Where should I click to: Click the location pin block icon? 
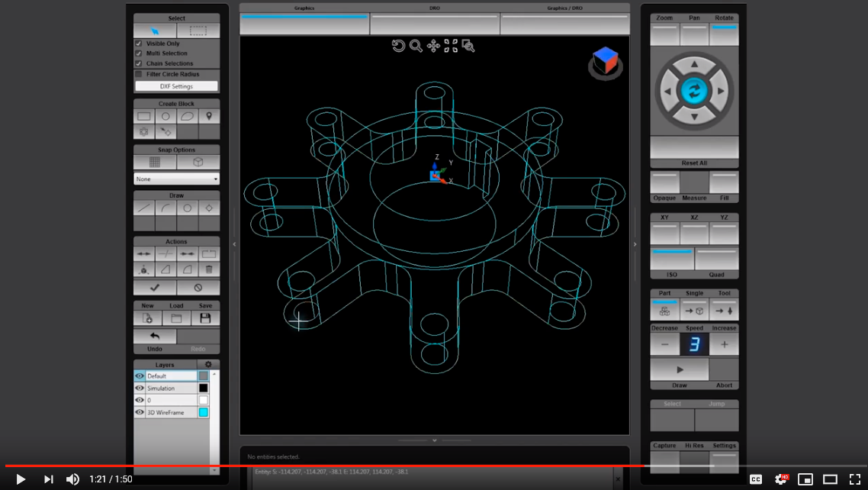point(209,116)
